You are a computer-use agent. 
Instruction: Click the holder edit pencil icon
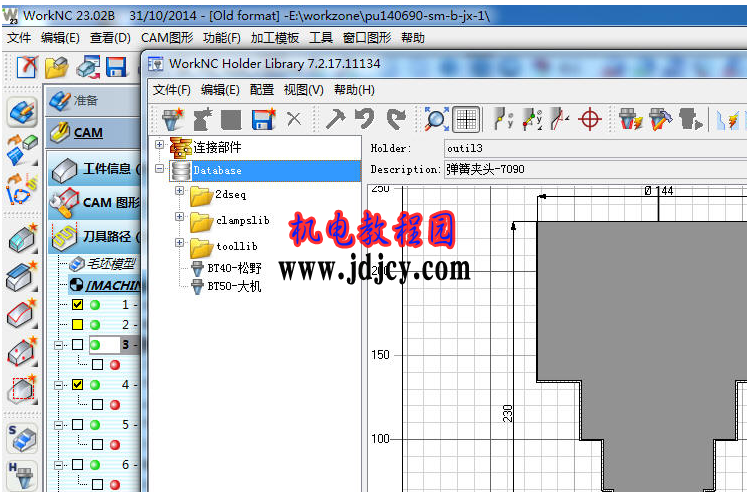[660, 119]
